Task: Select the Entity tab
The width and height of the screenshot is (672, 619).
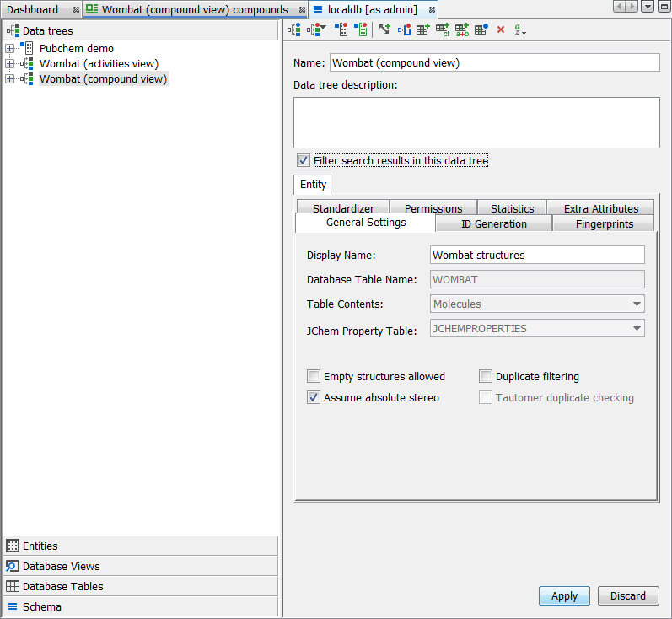Action: point(313,185)
